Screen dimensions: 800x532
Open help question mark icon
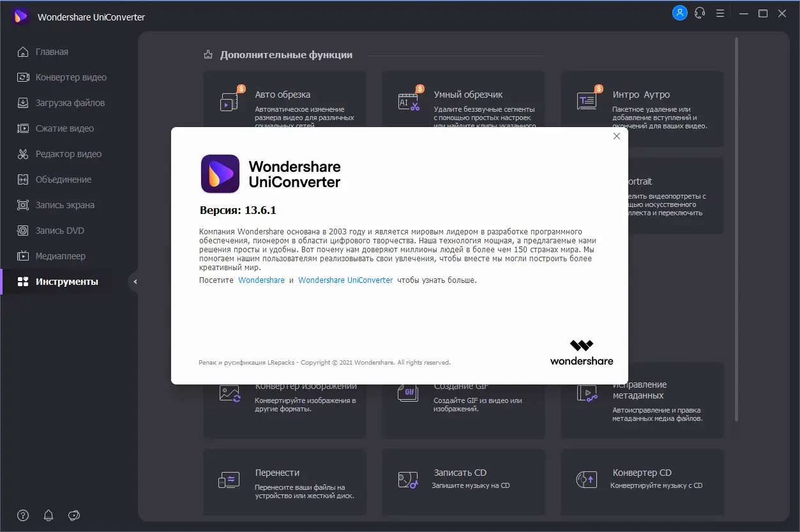click(23, 515)
